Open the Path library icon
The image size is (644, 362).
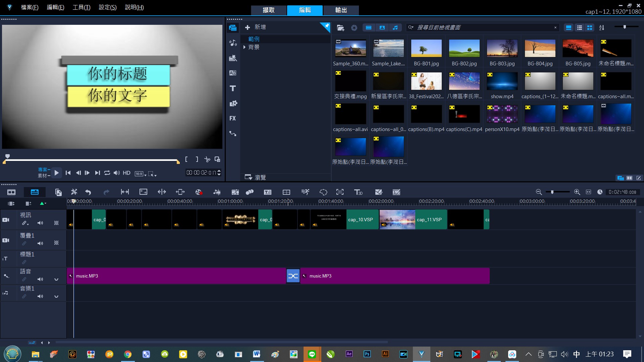pyautogui.click(x=233, y=133)
